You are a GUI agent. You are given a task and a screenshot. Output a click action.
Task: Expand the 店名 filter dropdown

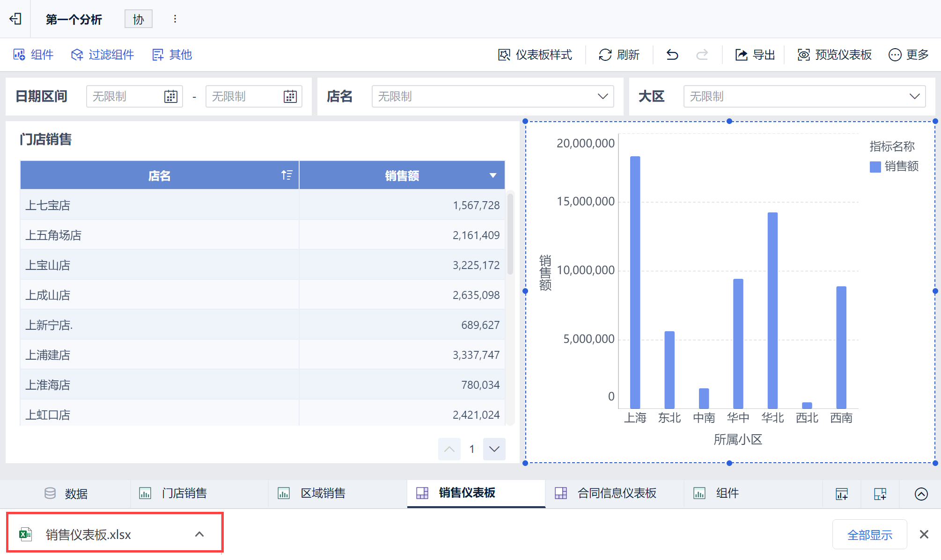[603, 96]
